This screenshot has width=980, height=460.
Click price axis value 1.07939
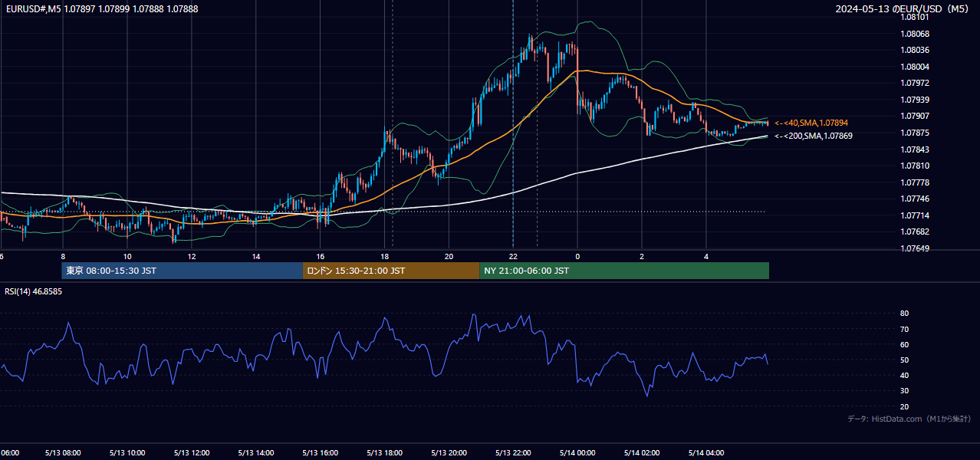tap(916, 100)
